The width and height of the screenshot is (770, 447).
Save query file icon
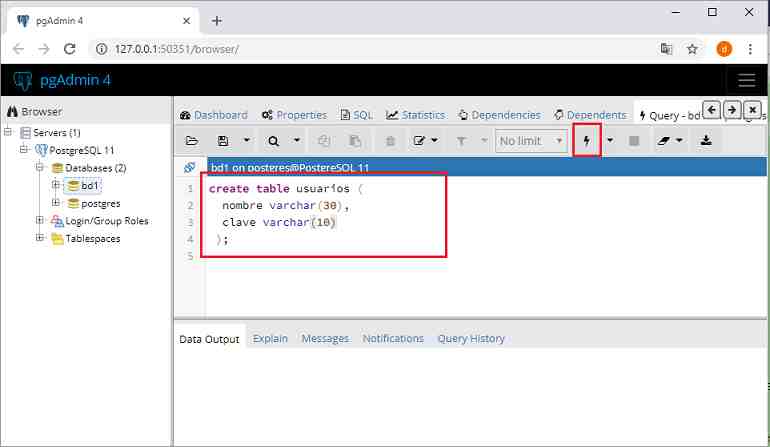click(x=223, y=141)
